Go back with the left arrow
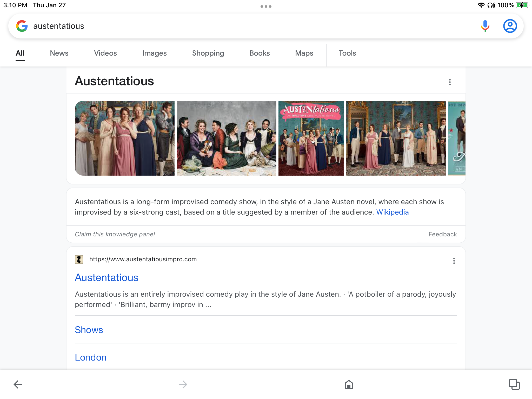532x399 pixels. tap(18, 384)
